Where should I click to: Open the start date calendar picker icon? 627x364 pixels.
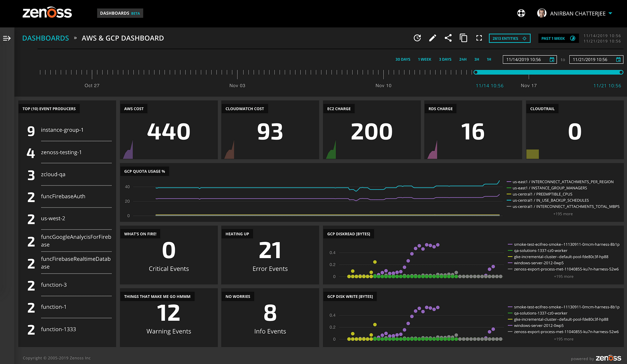[552, 60]
